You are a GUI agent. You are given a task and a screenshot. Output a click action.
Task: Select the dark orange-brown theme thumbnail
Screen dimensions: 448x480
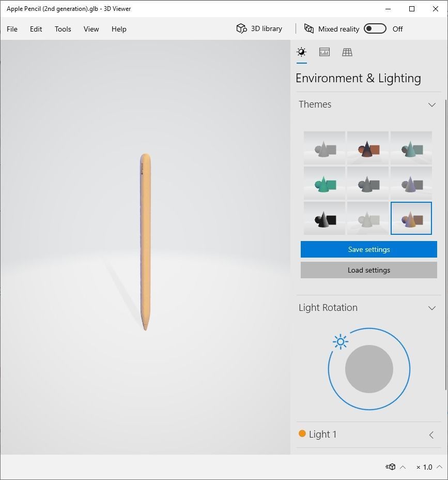(368, 148)
